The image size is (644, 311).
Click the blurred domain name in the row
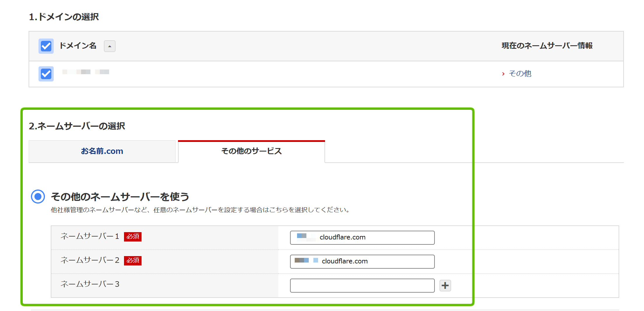86,72
